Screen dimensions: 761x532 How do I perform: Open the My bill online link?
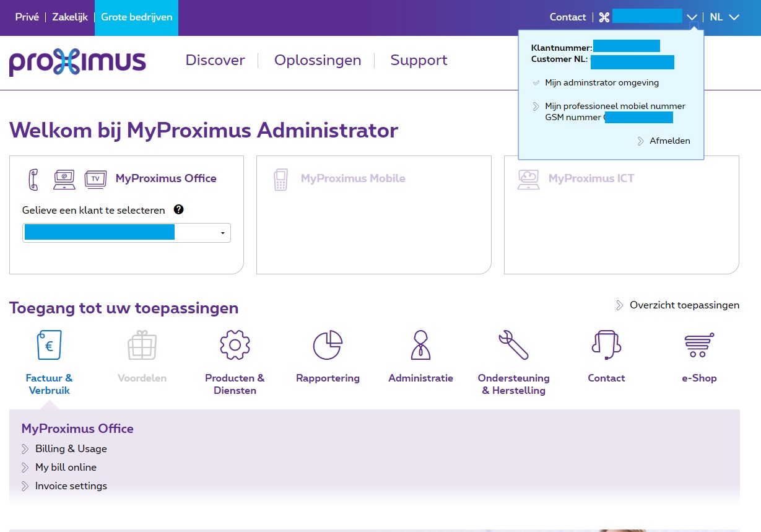point(66,468)
